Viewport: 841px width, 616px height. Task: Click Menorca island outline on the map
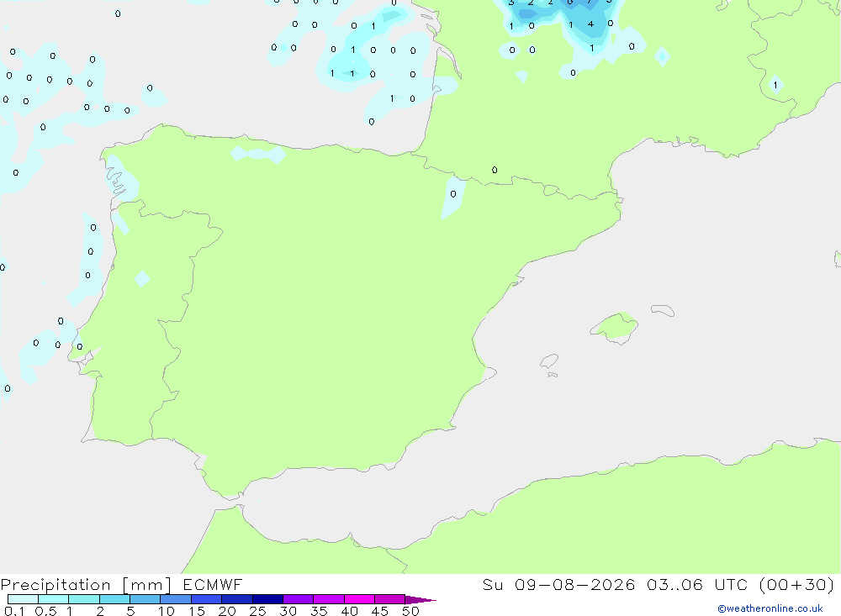coord(663,310)
